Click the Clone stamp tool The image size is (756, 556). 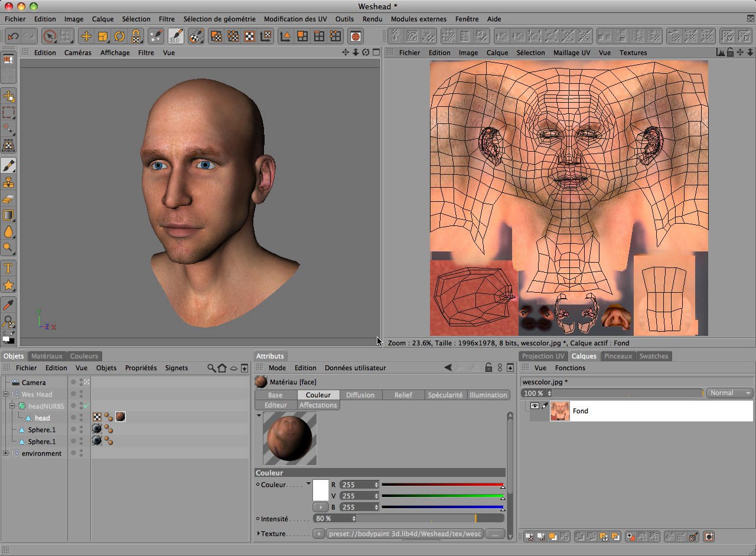(8, 182)
